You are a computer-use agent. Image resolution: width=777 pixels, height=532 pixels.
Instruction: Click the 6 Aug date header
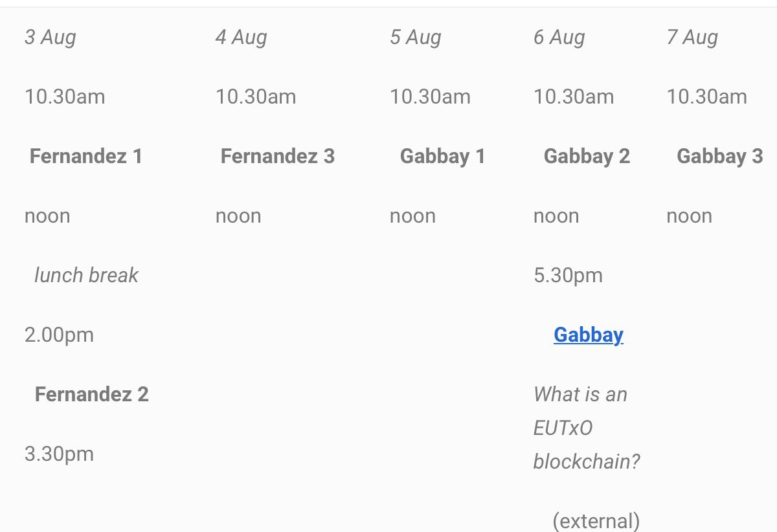point(559,38)
